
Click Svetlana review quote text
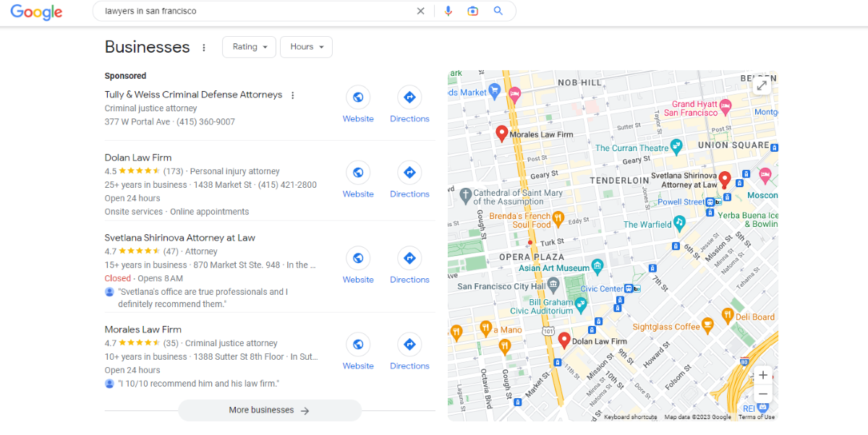tap(203, 298)
